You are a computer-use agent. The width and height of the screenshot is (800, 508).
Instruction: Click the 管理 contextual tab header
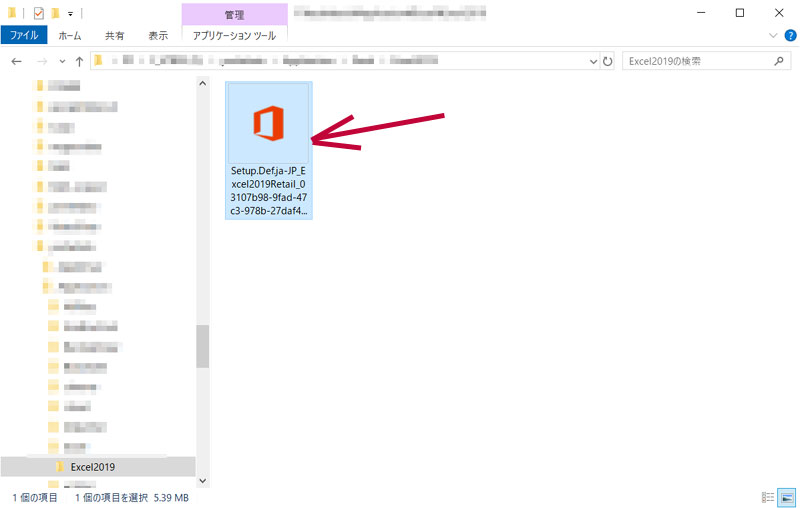pos(234,15)
